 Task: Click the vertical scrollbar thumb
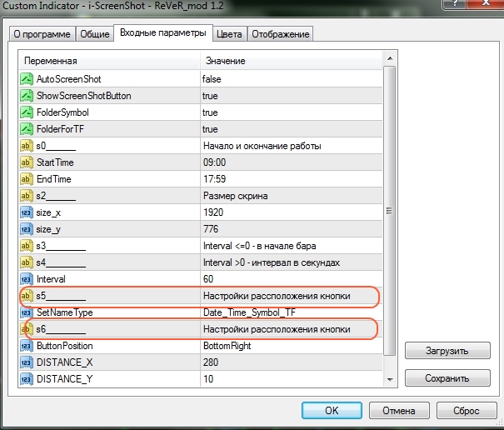click(x=390, y=211)
